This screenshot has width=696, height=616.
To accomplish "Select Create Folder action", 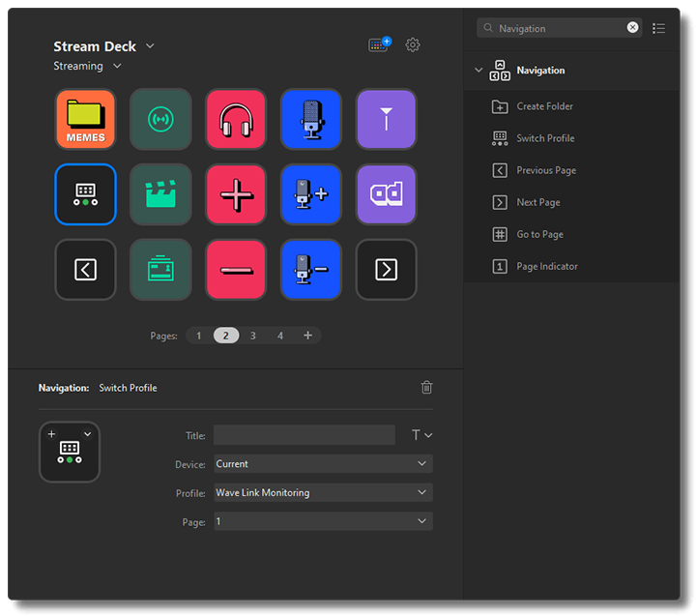I will pos(571,106).
